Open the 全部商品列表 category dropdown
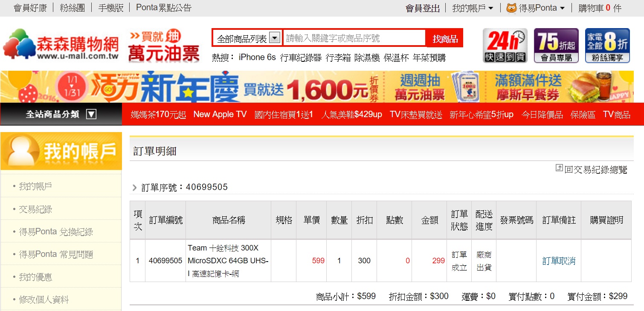 [247, 38]
